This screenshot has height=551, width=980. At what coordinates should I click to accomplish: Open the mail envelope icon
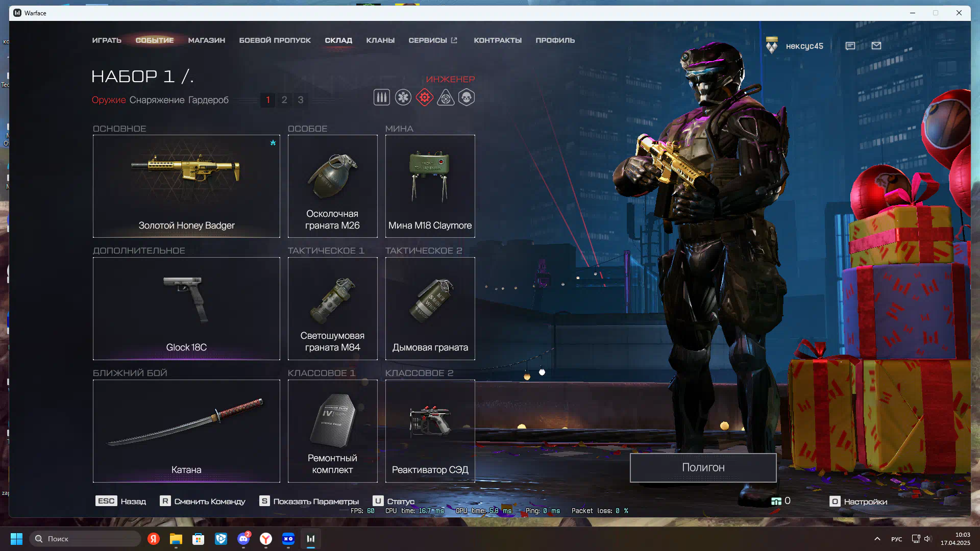pyautogui.click(x=876, y=46)
